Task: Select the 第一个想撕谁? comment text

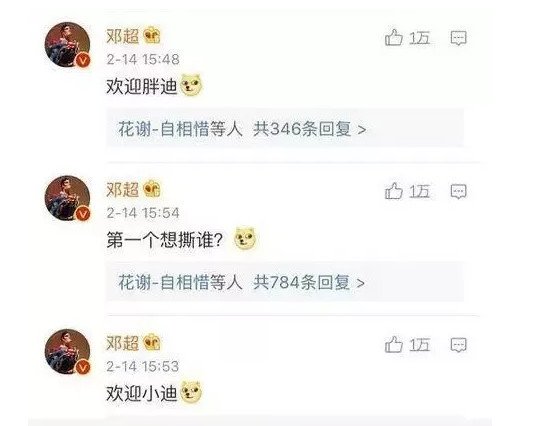Action: [165, 239]
